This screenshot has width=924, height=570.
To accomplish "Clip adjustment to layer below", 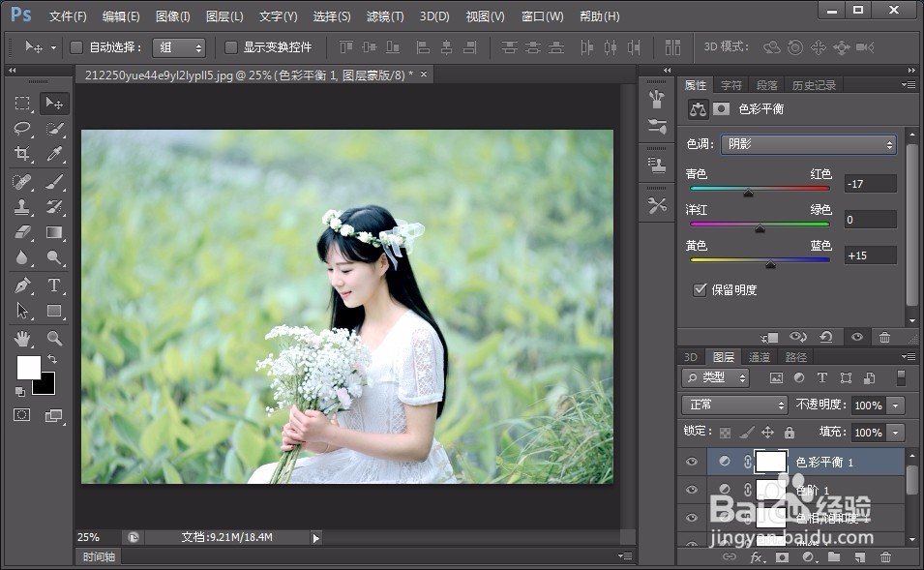I will [x=769, y=337].
